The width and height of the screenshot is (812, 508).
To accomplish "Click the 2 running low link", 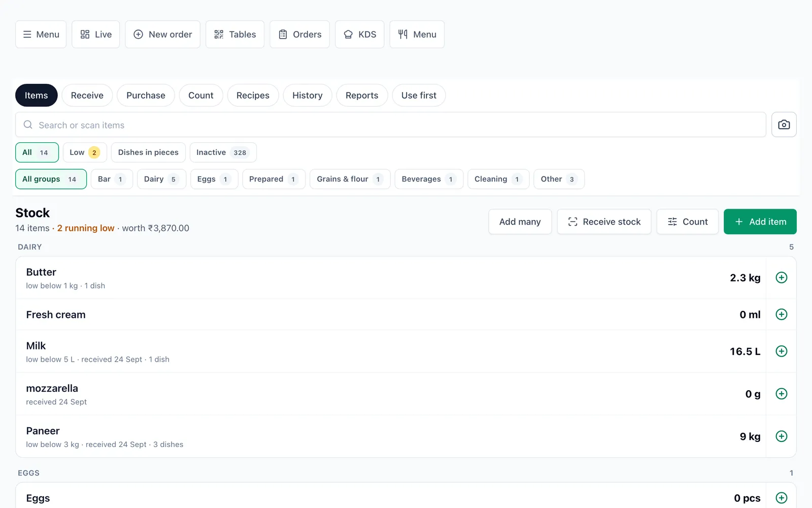I will click(x=86, y=228).
